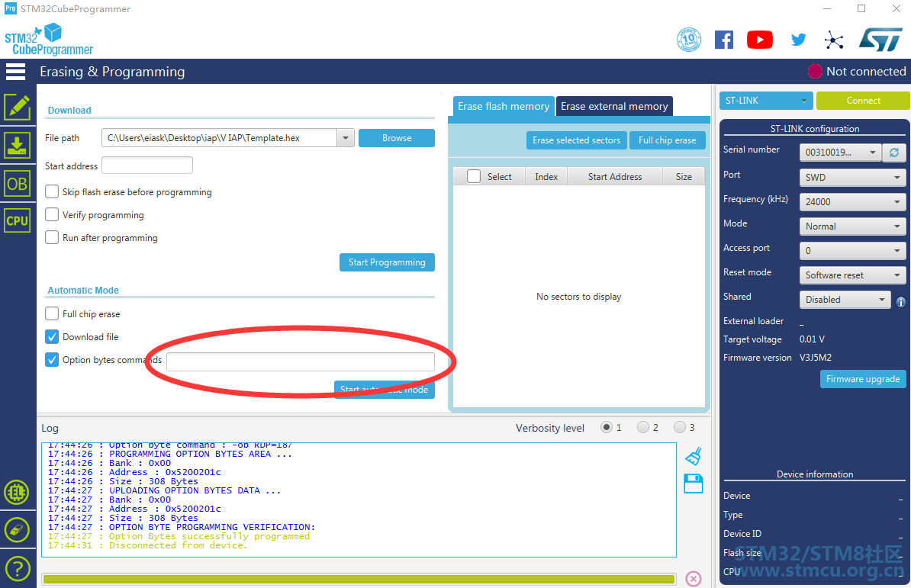Open Erasing & Programming download icon
The height and width of the screenshot is (588, 911).
[x=18, y=145]
